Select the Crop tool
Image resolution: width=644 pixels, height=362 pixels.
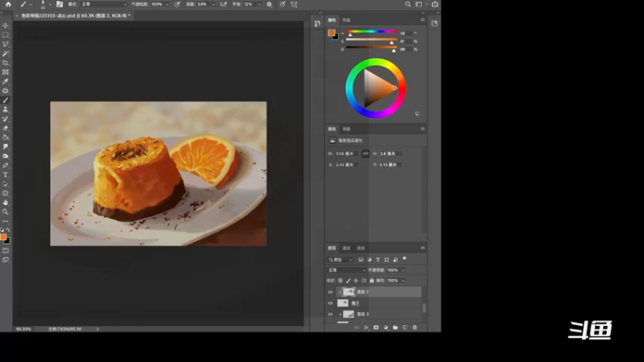(6, 63)
